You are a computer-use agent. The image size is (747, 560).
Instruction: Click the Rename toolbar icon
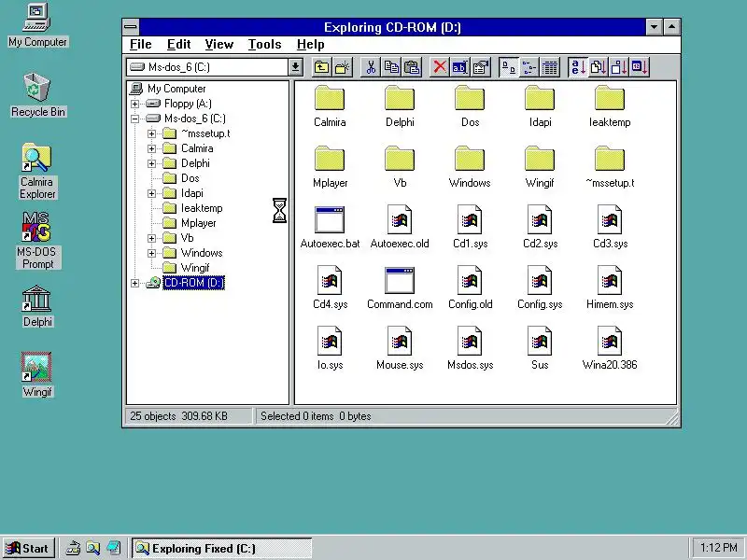[x=459, y=67]
